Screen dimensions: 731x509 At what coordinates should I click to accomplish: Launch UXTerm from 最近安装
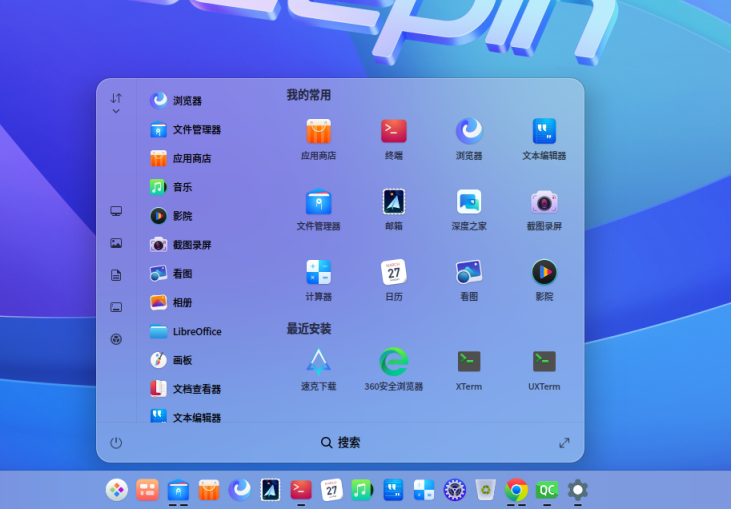(x=544, y=362)
